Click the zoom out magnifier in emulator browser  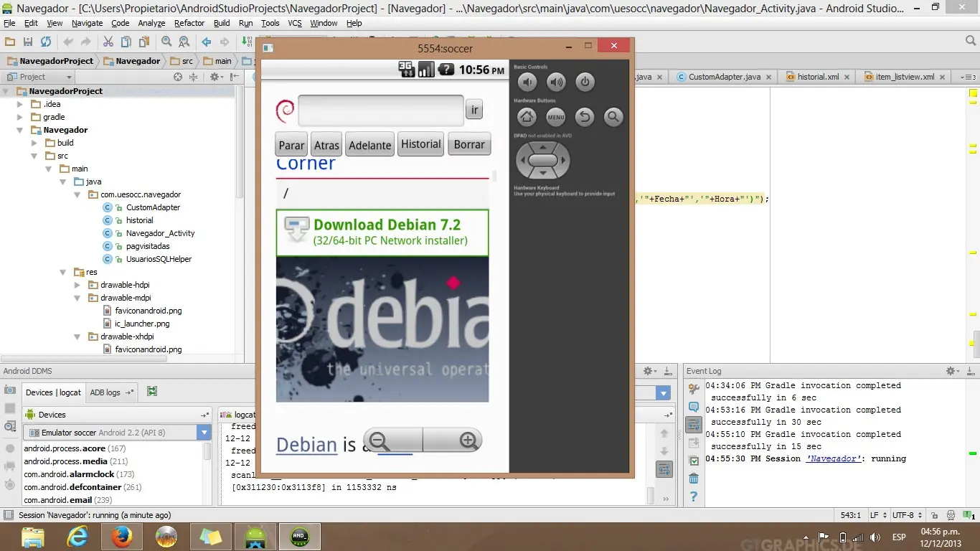tap(379, 441)
